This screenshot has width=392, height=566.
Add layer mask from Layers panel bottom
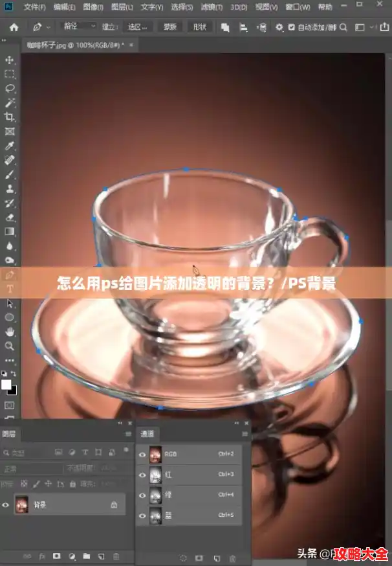pyautogui.click(x=57, y=556)
